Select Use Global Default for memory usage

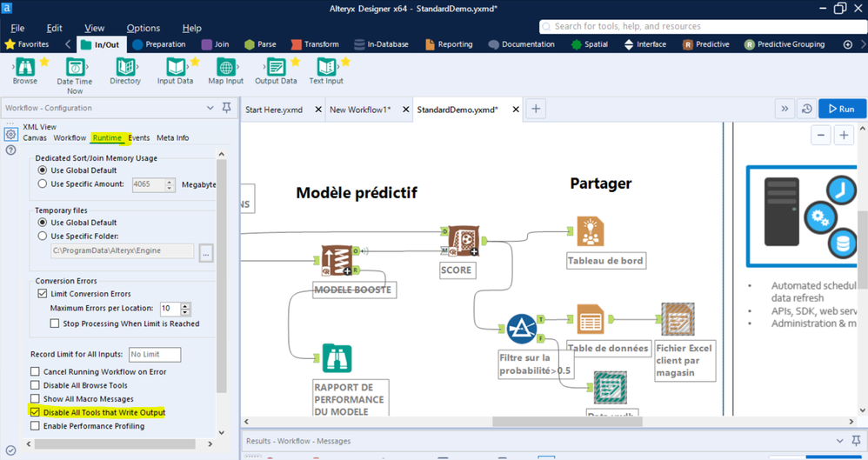point(42,170)
